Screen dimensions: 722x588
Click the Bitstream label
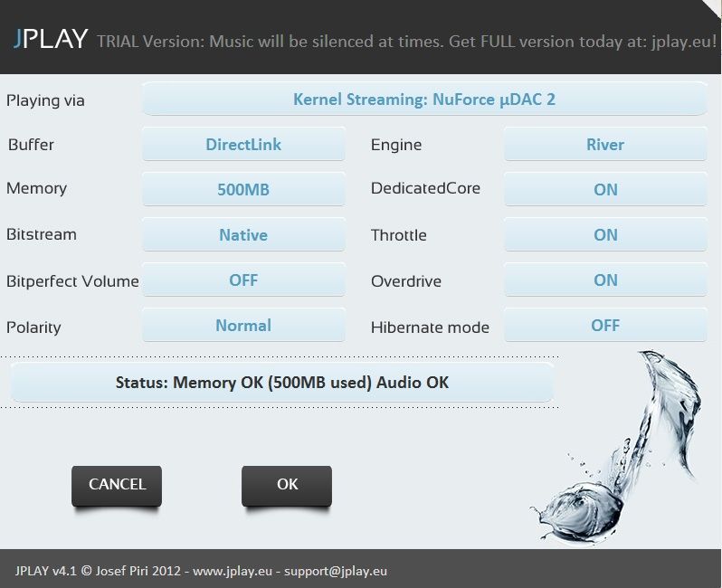coord(42,234)
